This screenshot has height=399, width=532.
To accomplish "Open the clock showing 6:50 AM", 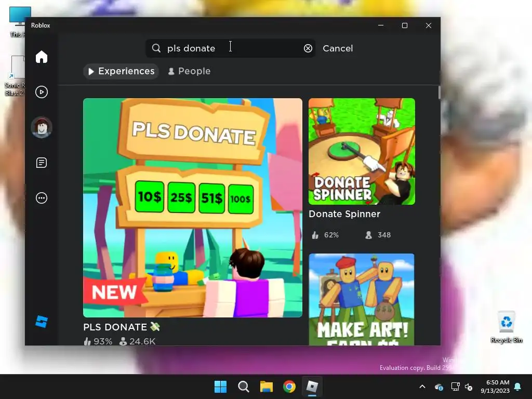I will tap(495, 387).
